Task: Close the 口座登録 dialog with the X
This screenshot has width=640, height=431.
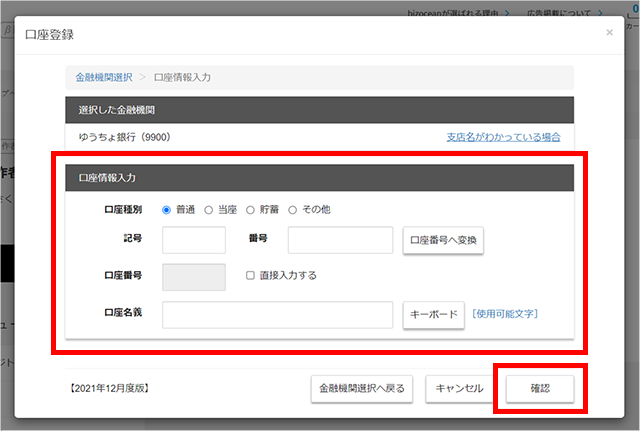Action: point(609,32)
